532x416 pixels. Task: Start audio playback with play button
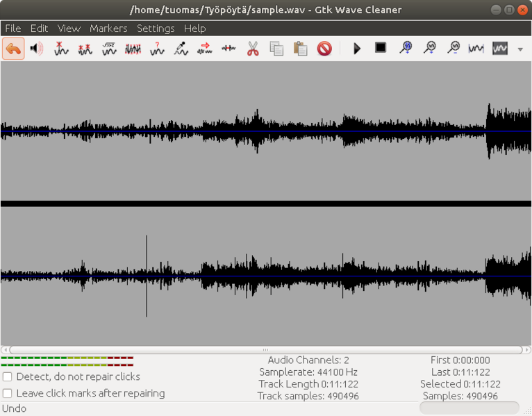click(357, 49)
